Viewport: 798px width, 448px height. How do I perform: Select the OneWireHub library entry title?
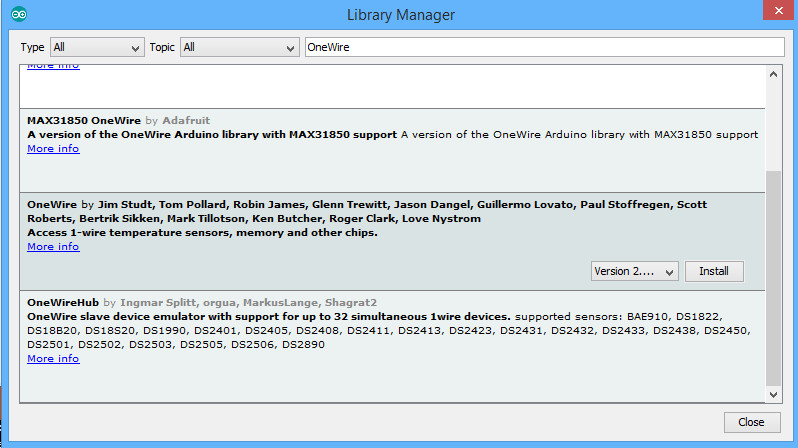tap(63, 302)
